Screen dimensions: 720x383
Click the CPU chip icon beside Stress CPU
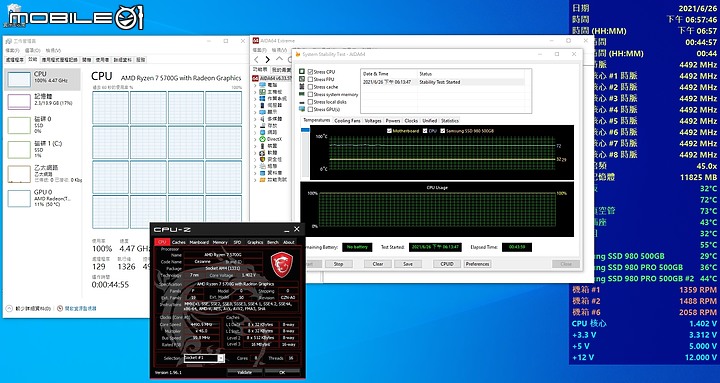click(302, 72)
